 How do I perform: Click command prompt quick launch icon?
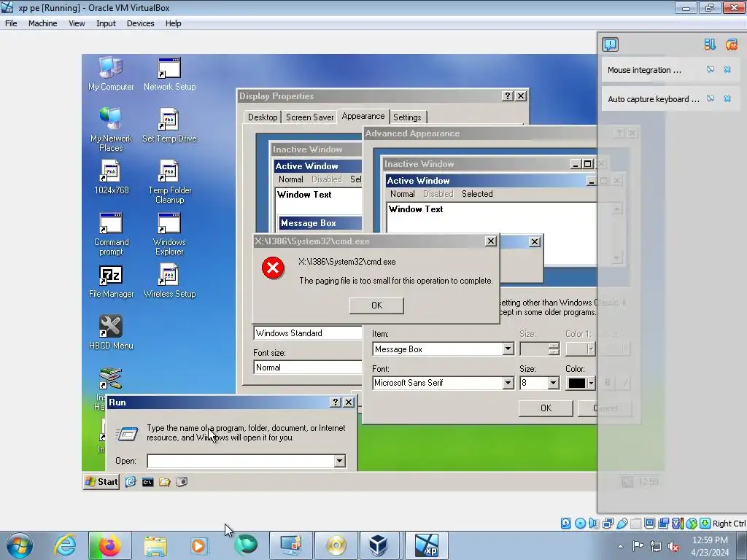pos(147,482)
